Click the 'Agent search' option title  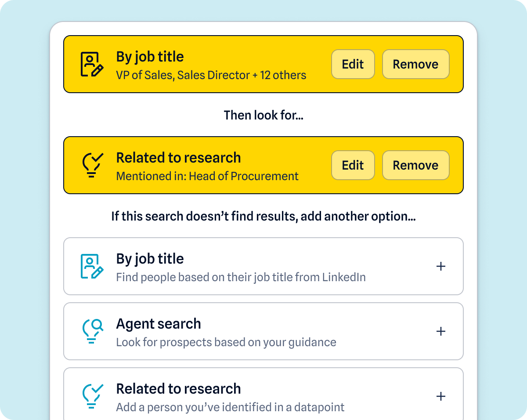[159, 324]
